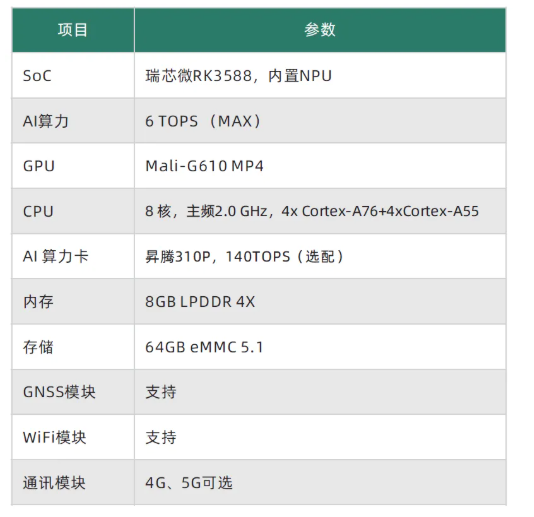534x517 pixels.
Task: Click the 项目 column header
Action: coord(73,30)
